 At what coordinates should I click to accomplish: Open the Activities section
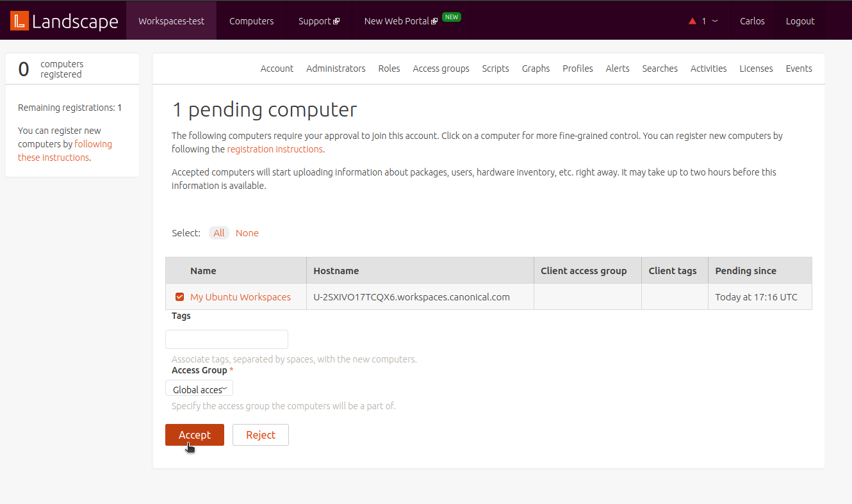pos(709,69)
